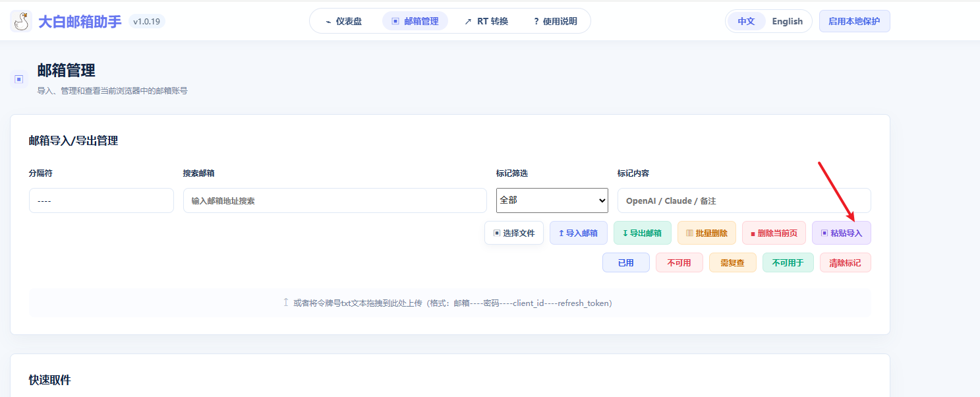Mark selection as 已用
This screenshot has height=397, width=980.
626,262
